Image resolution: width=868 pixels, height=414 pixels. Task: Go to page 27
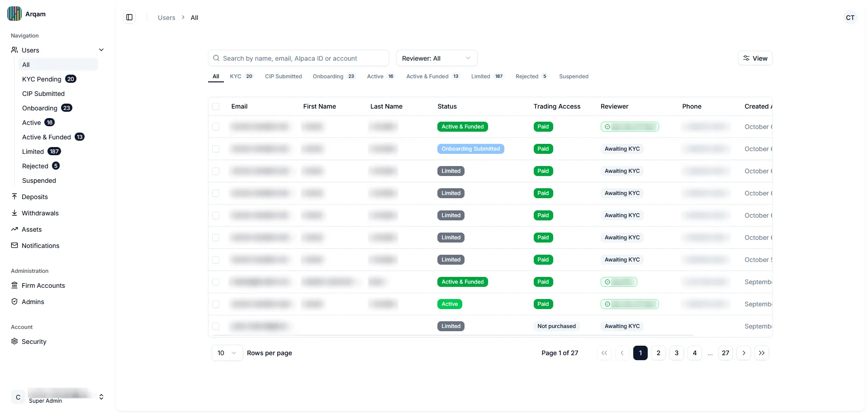pyautogui.click(x=726, y=353)
